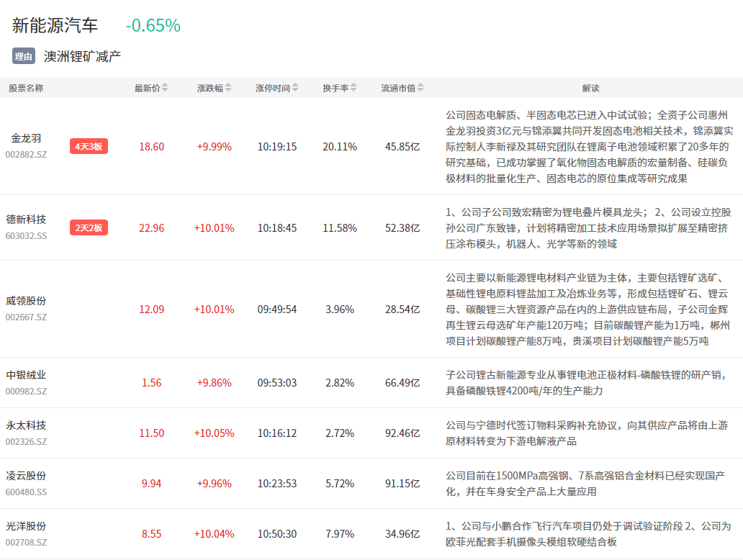Click the 34.96亿 market cap value

(402, 534)
